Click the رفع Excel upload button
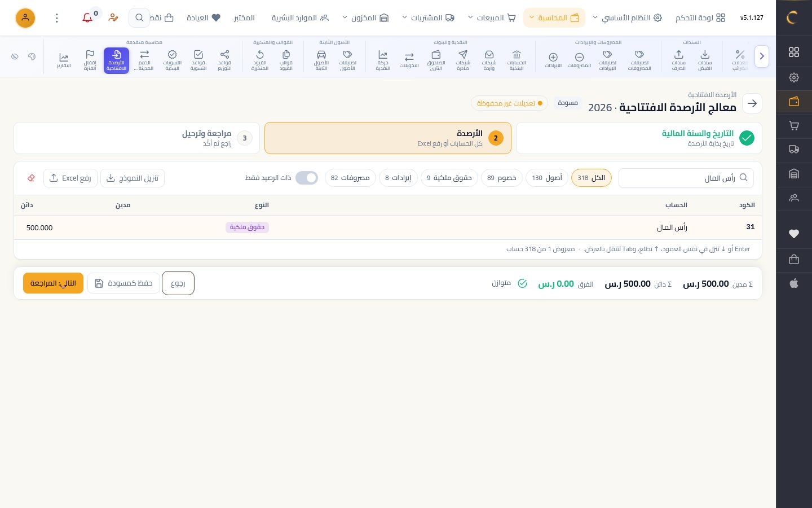Viewport: 812px width, 508px height. pyautogui.click(x=70, y=178)
